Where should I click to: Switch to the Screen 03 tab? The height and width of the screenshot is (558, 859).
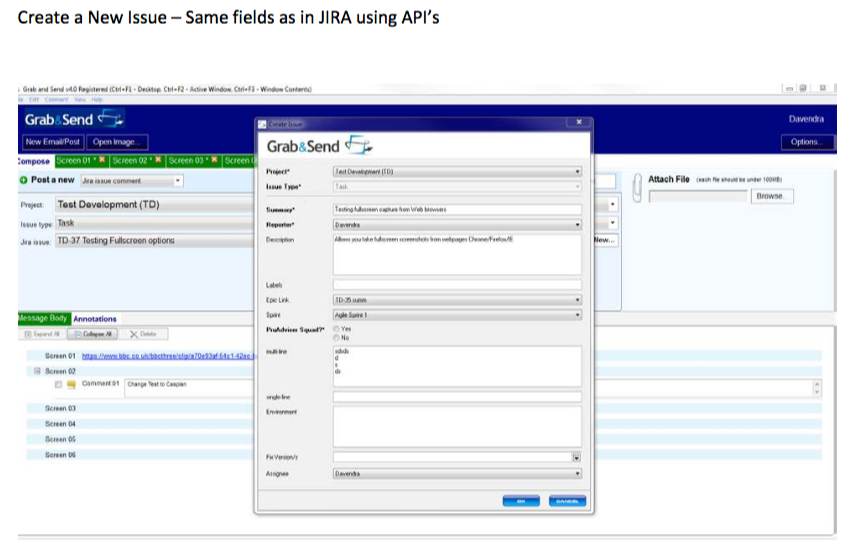tap(187, 160)
